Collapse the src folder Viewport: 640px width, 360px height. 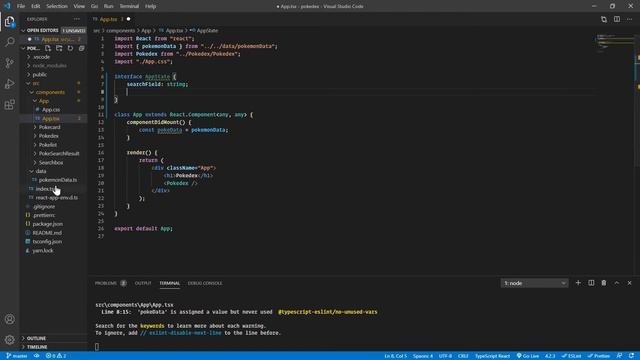[54, 83]
